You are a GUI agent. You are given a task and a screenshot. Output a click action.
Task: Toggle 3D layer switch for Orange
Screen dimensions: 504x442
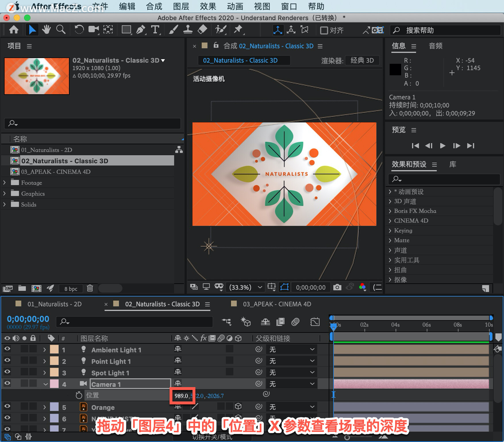click(238, 406)
